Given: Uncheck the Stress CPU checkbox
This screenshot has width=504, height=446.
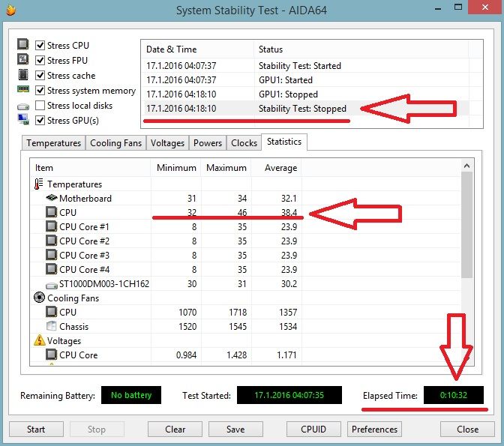Looking at the screenshot, I should [40, 45].
